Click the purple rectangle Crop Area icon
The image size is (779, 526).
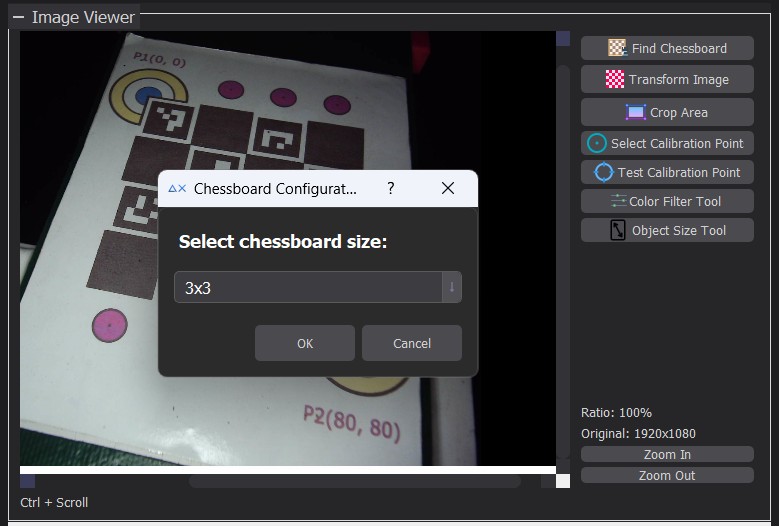(635, 112)
